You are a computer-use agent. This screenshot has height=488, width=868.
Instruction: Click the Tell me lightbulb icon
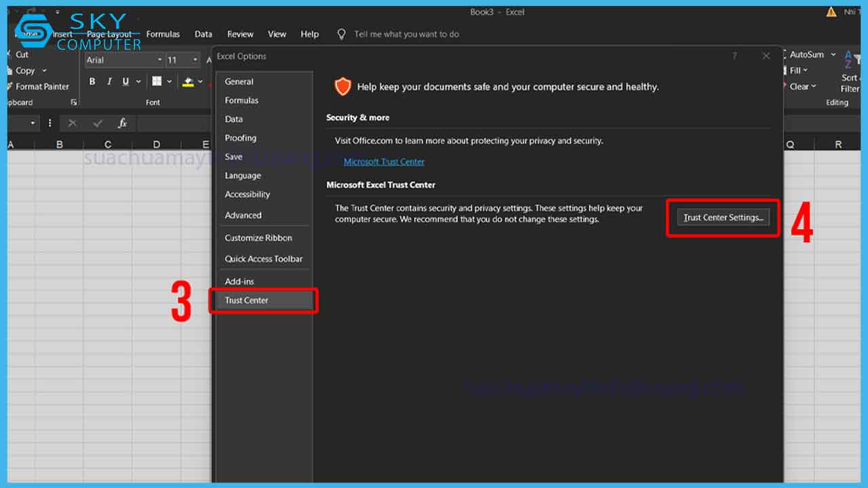pos(341,34)
